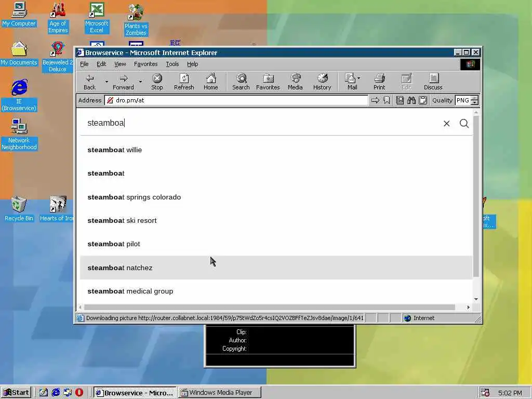Open the View menu
The image size is (532, 399).
click(120, 64)
